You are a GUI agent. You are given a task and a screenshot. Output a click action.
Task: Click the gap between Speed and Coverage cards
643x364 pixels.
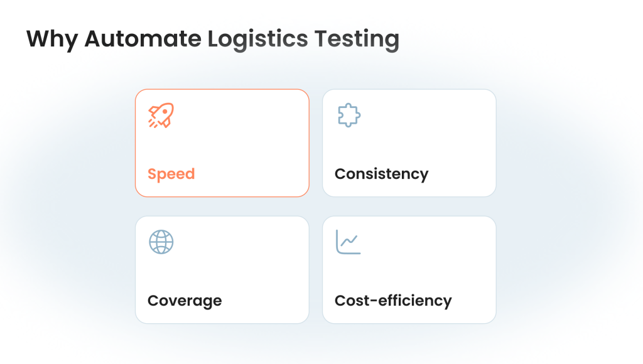[222, 206]
